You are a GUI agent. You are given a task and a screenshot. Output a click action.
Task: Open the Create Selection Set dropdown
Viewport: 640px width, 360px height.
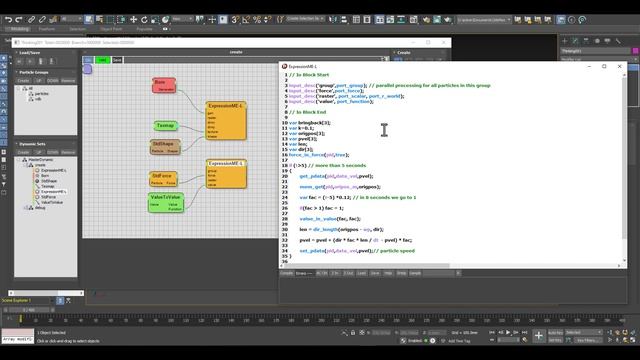[305, 19]
